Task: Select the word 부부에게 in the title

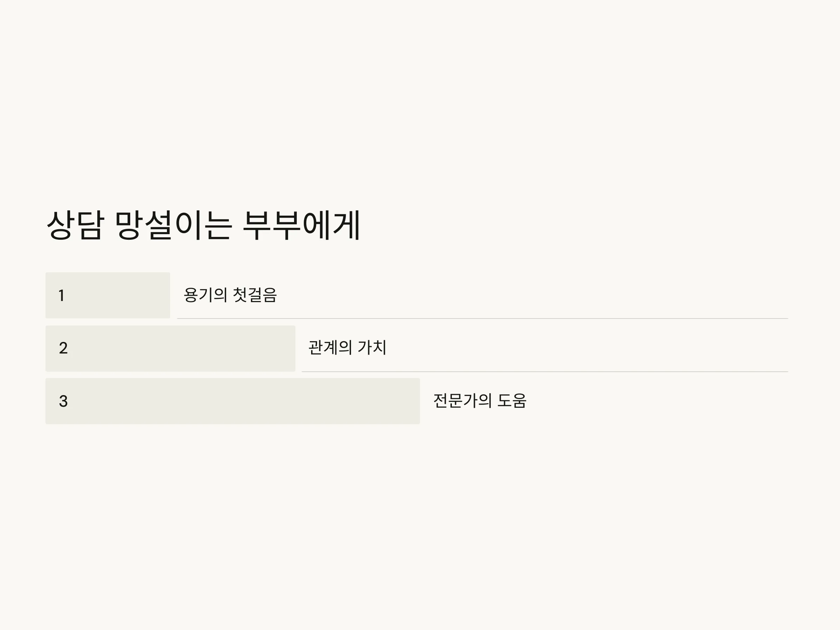Action: tap(301, 225)
